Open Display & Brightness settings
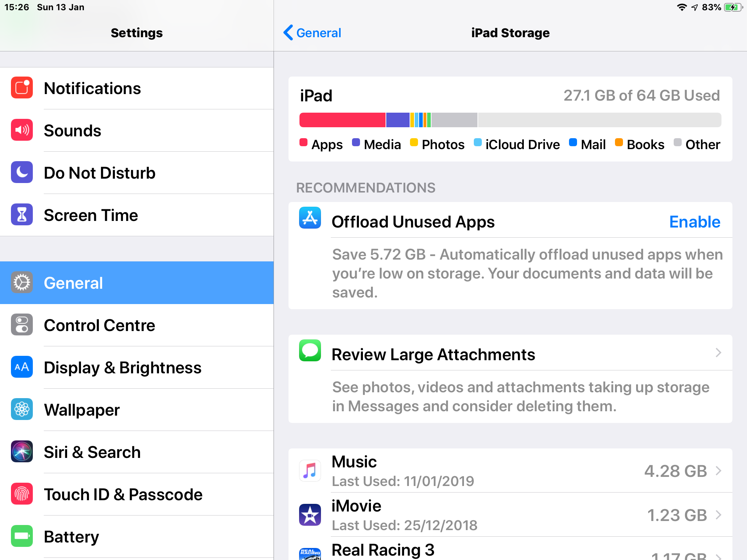Screen dimensions: 747x560 (x=123, y=367)
